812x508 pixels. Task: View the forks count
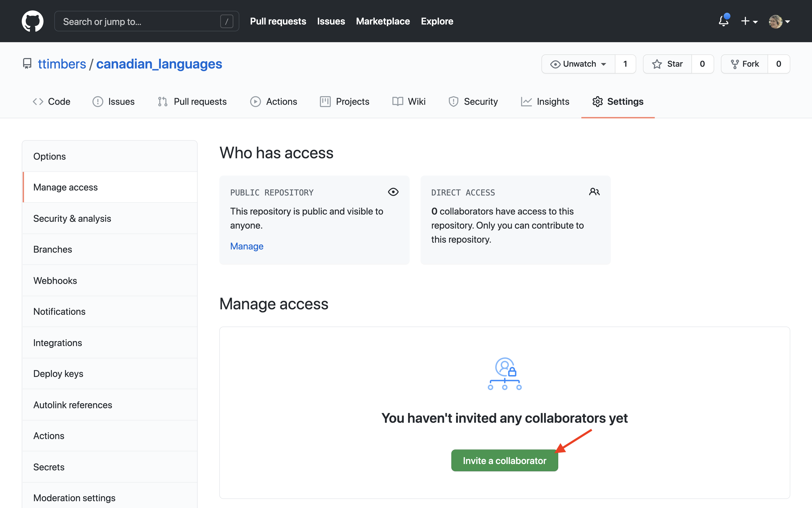pyautogui.click(x=779, y=64)
